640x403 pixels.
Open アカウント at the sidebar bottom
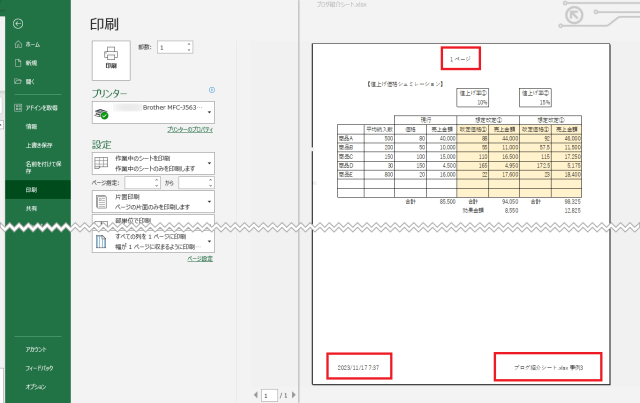[38, 350]
